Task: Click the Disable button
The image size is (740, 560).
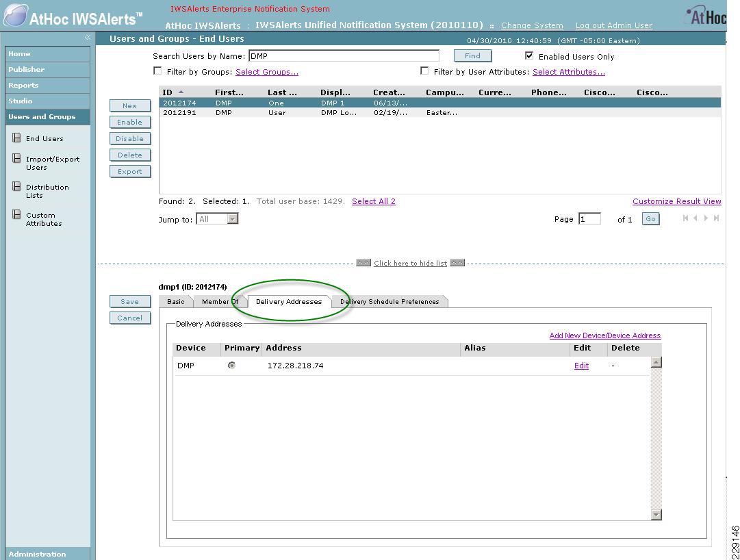Action: 130,139
